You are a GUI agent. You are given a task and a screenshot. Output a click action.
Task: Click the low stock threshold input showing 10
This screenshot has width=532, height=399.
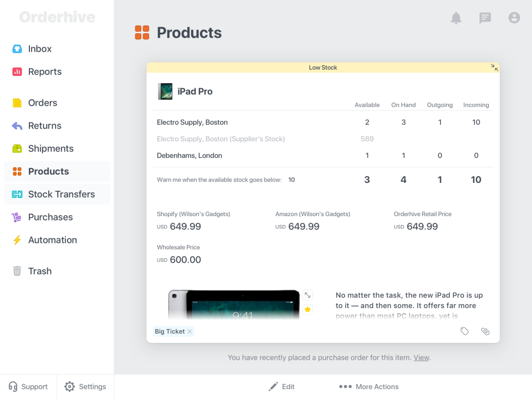291,180
